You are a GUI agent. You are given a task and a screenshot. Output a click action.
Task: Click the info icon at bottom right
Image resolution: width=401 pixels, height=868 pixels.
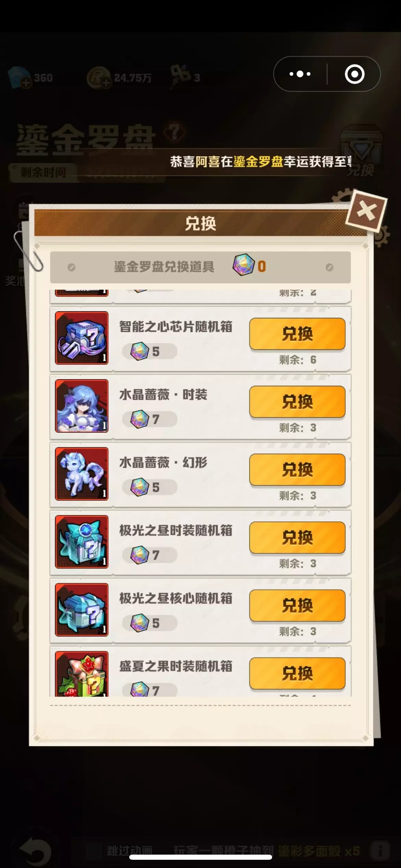tap(380, 849)
